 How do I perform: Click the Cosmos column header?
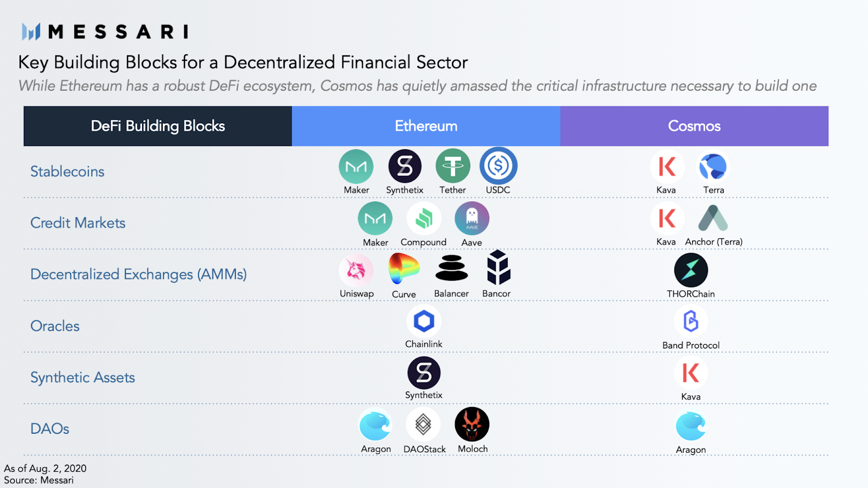[x=694, y=126]
